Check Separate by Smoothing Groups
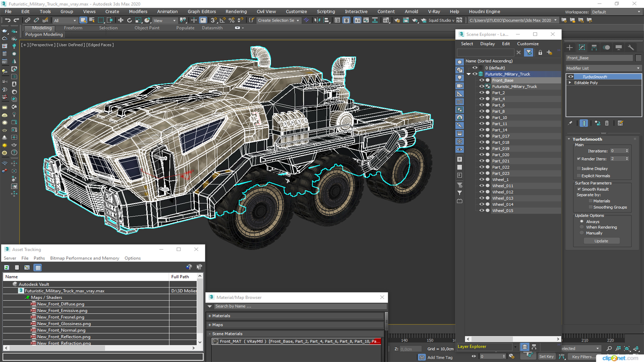Viewport: 644px width, 362px height. point(591,207)
